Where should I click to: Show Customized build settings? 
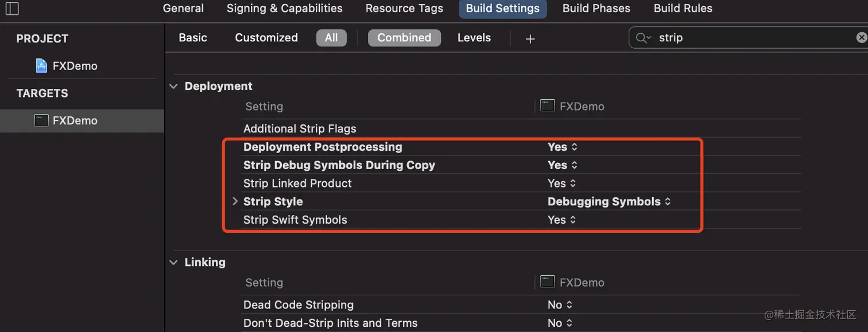[x=266, y=38]
